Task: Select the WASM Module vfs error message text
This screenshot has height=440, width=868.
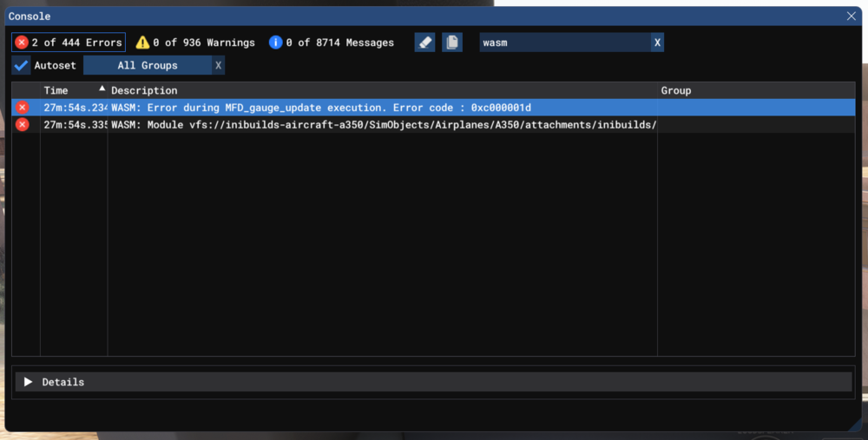Action: 382,125
